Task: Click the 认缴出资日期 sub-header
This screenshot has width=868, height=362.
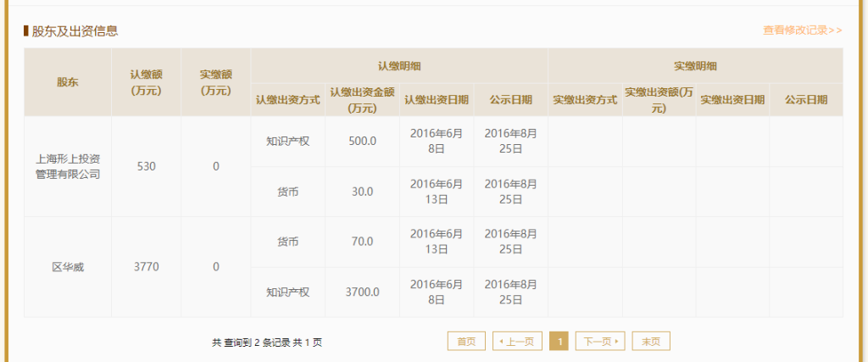Action: (x=437, y=99)
